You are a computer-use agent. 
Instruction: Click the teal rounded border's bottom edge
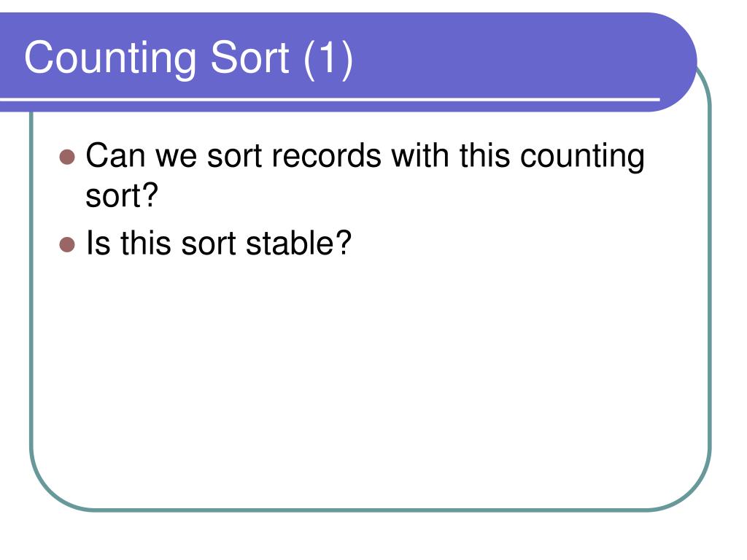[x=370, y=510]
